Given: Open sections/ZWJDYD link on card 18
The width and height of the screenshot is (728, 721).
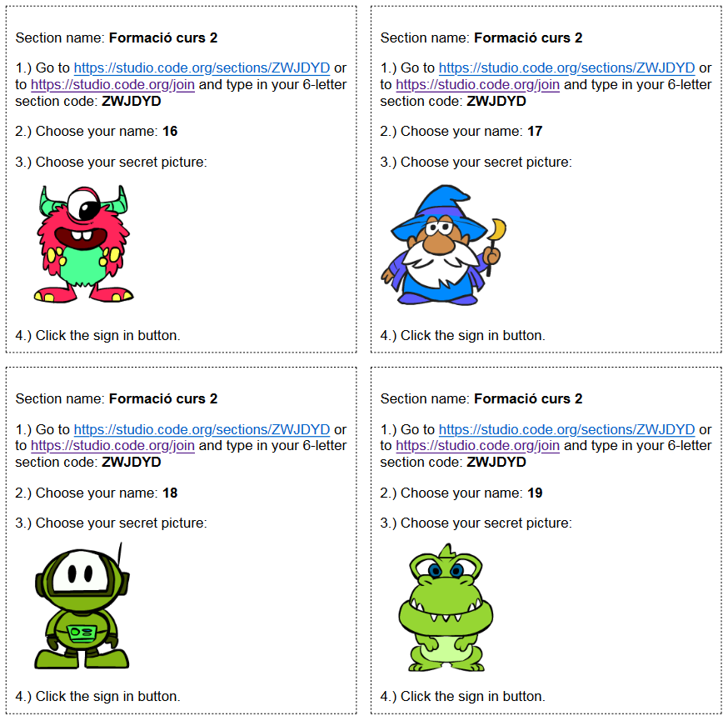Looking at the screenshot, I should click(x=202, y=429).
